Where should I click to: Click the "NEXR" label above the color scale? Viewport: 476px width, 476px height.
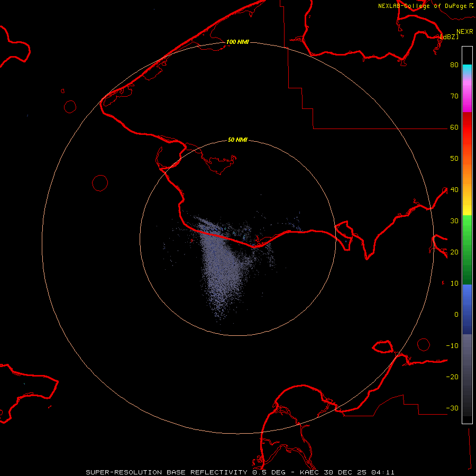tap(465, 32)
